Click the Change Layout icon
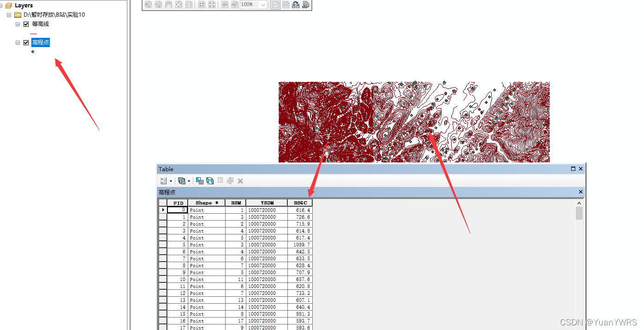 (x=296, y=5)
